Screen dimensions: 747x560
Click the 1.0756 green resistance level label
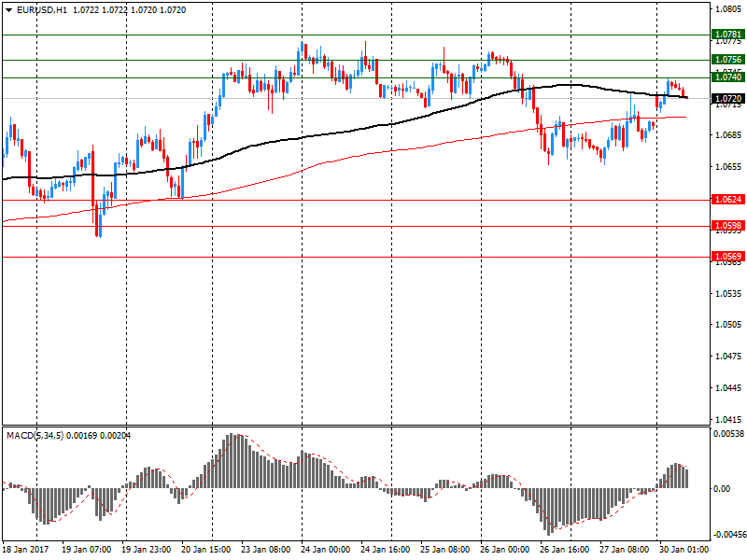(x=728, y=60)
